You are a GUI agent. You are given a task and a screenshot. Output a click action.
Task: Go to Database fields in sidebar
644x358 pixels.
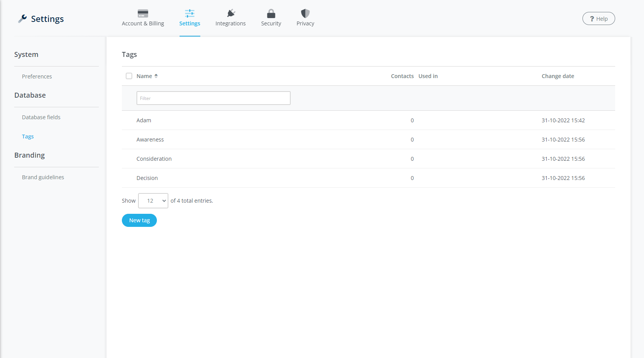click(41, 117)
